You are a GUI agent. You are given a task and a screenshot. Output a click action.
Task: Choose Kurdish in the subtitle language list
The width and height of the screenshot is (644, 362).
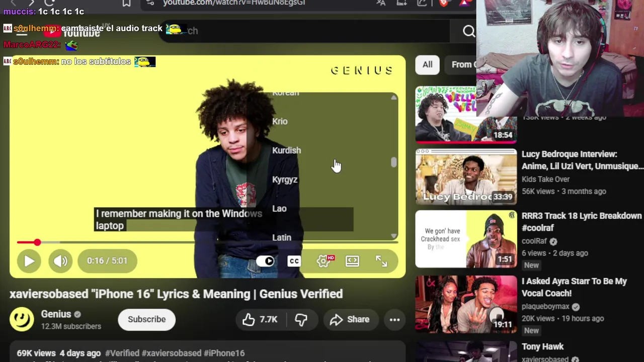[x=286, y=150]
